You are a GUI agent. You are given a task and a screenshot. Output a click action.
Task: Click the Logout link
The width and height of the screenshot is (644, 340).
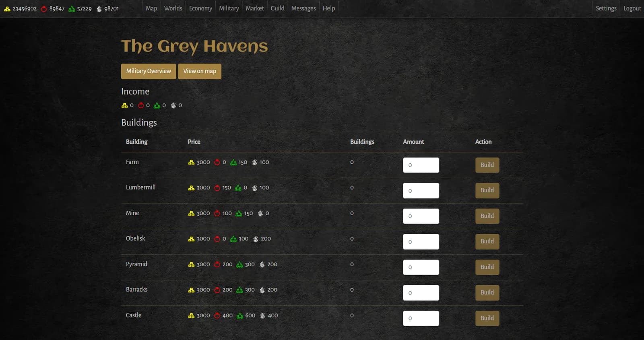(x=632, y=8)
